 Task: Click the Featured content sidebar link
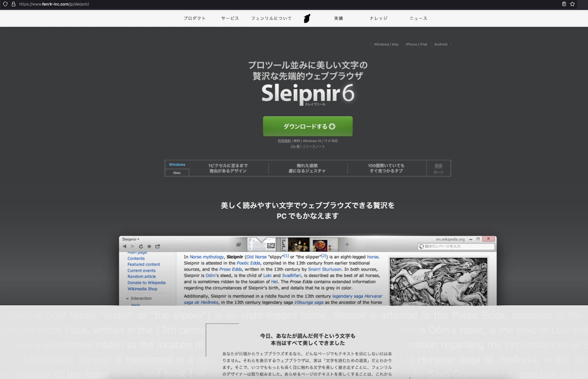click(144, 264)
